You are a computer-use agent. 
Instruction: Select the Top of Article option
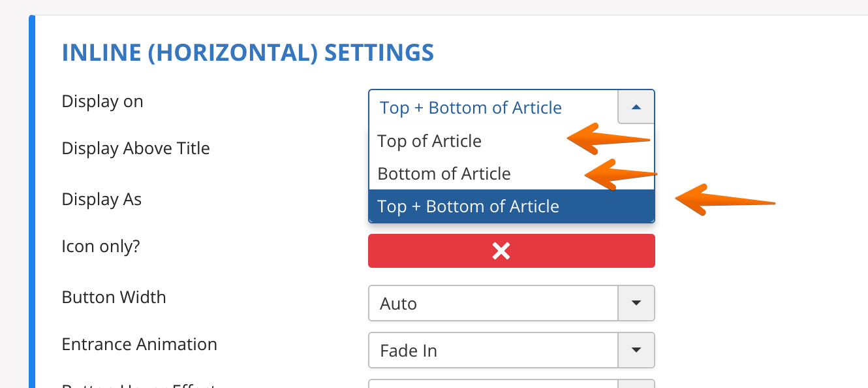pyautogui.click(x=429, y=141)
